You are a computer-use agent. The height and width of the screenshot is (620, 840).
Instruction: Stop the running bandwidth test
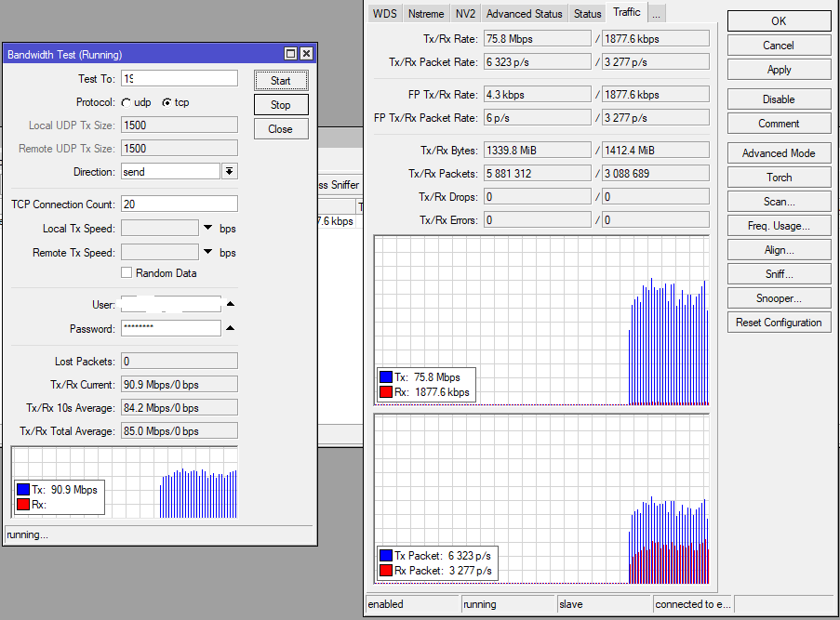(281, 105)
